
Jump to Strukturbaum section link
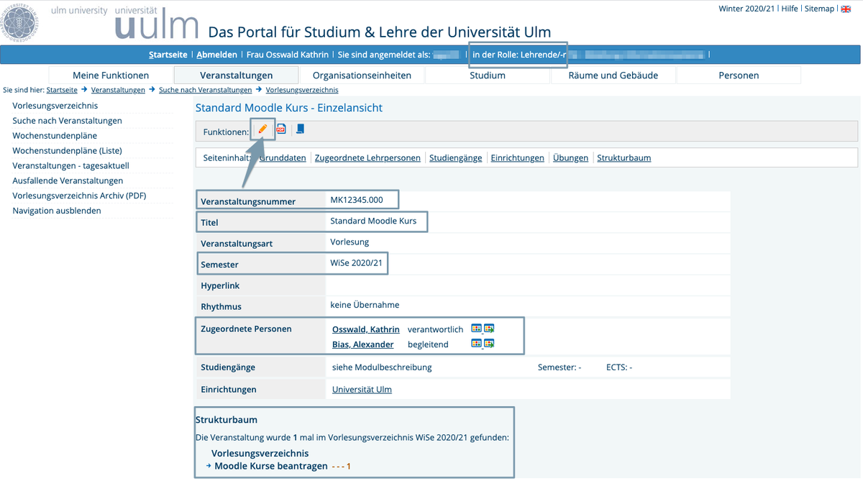pos(624,157)
